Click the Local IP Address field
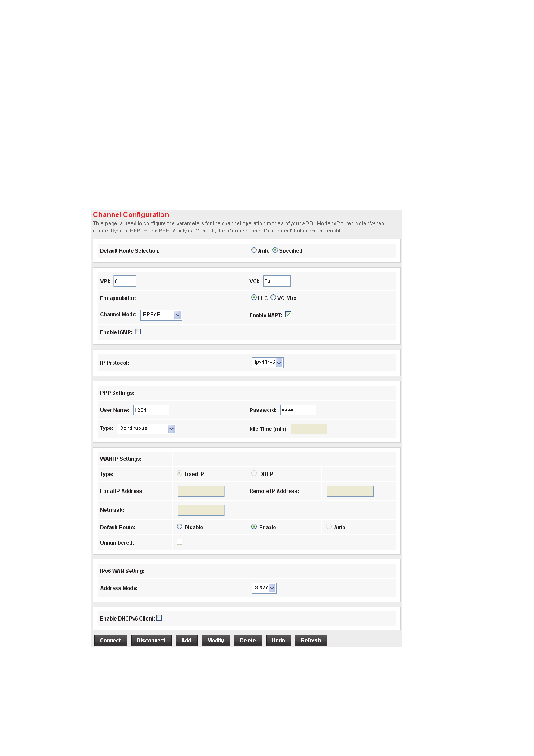Image resolution: width=534 pixels, height=756 pixels. coord(201,491)
